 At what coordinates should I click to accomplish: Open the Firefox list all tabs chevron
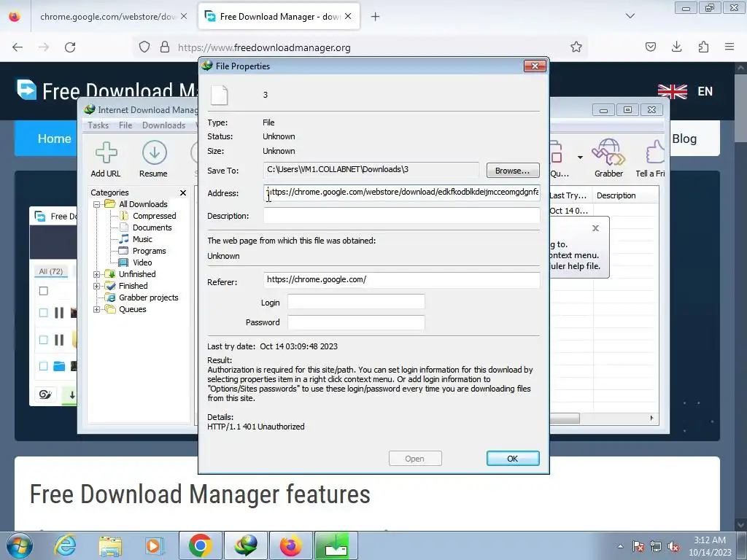pyautogui.click(x=630, y=16)
